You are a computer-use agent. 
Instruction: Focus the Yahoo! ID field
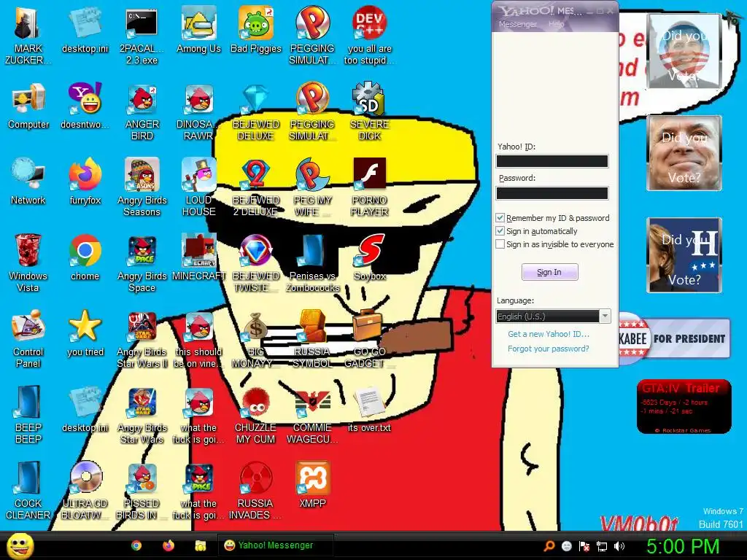click(552, 161)
